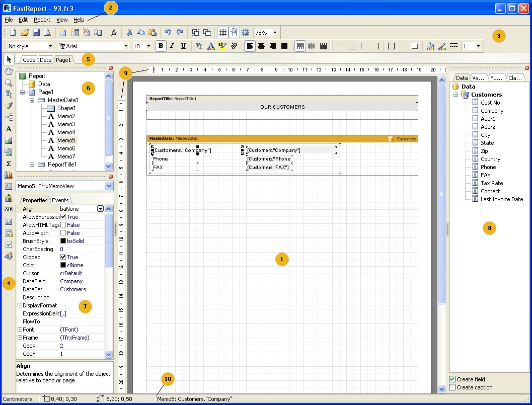Click the Preview report toolbar icon
Screen dimensions: 532x405
47,32
